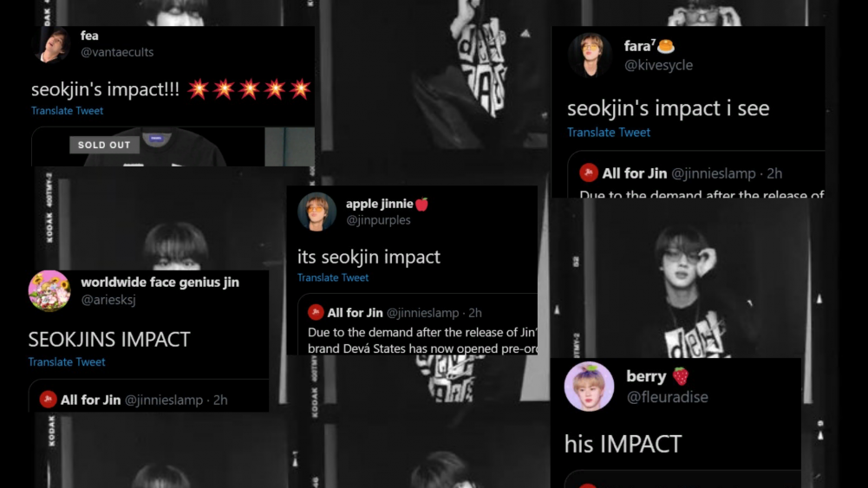This screenshot has width=868, height=488.
Task: Open apple jinnie's profile avatar
Action: pyautogui.click(x=317, y=211)
